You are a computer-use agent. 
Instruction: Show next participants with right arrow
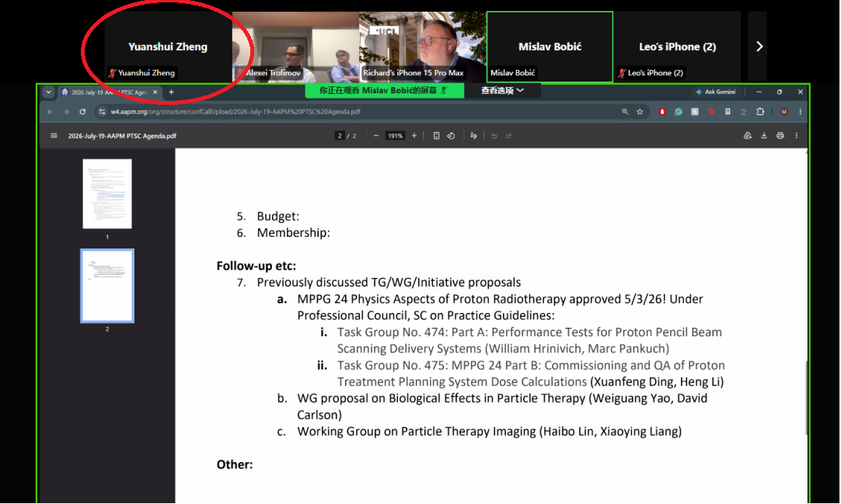click(759, 47)
